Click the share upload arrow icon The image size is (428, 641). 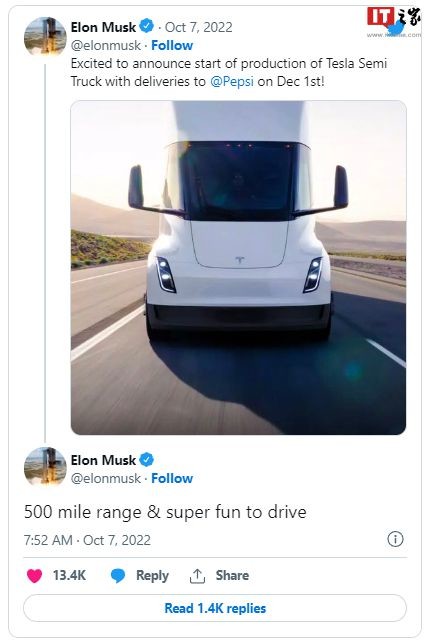pyautogui.click(x=197, y=576)
